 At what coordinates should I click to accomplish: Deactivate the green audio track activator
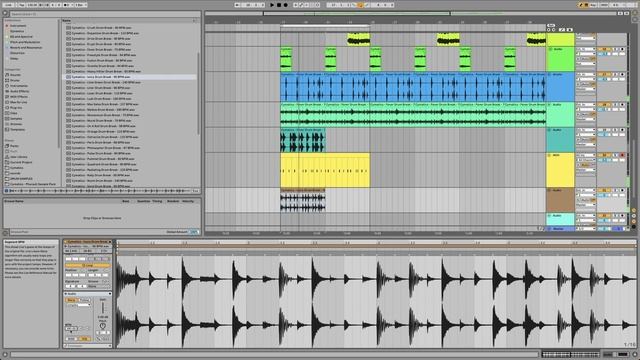(604, 49)
